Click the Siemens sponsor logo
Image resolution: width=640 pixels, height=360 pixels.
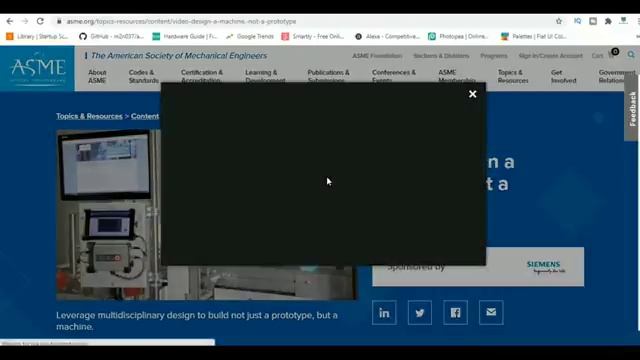pos(546,267)
